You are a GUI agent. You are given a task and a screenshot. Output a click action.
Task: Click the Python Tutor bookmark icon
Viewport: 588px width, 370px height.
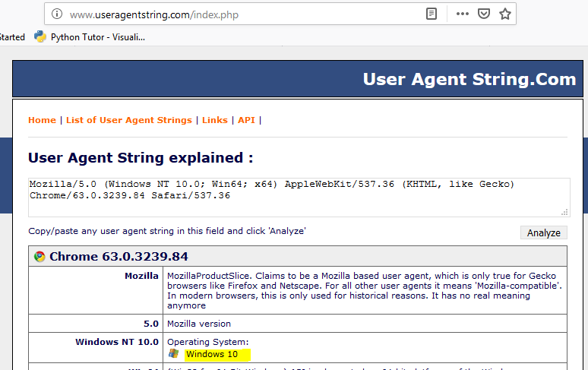[x=40, y=36]
